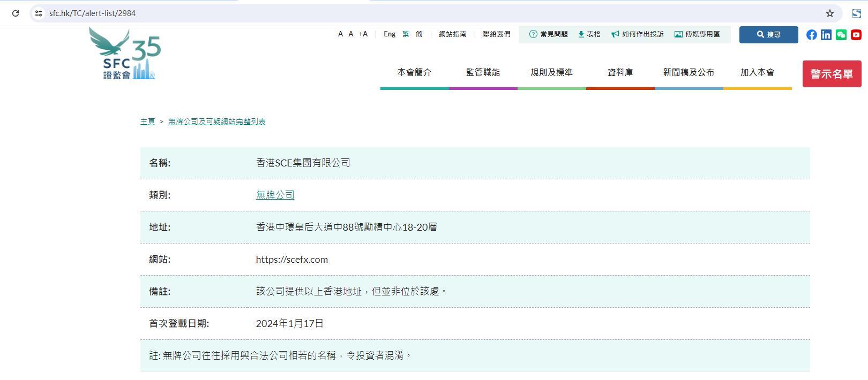The image size is (868, 380).
Task: Open the SFC WeChat icon
Action: click(841, 35)
